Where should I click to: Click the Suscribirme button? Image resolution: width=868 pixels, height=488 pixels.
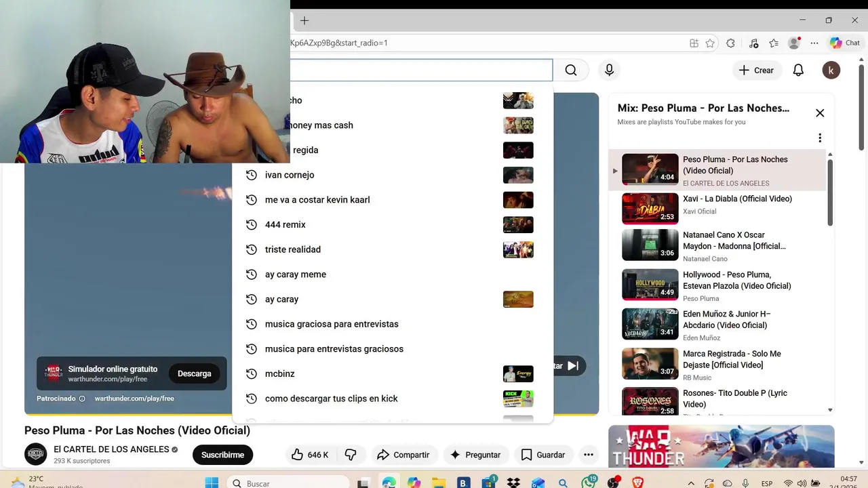pos(222,455)
